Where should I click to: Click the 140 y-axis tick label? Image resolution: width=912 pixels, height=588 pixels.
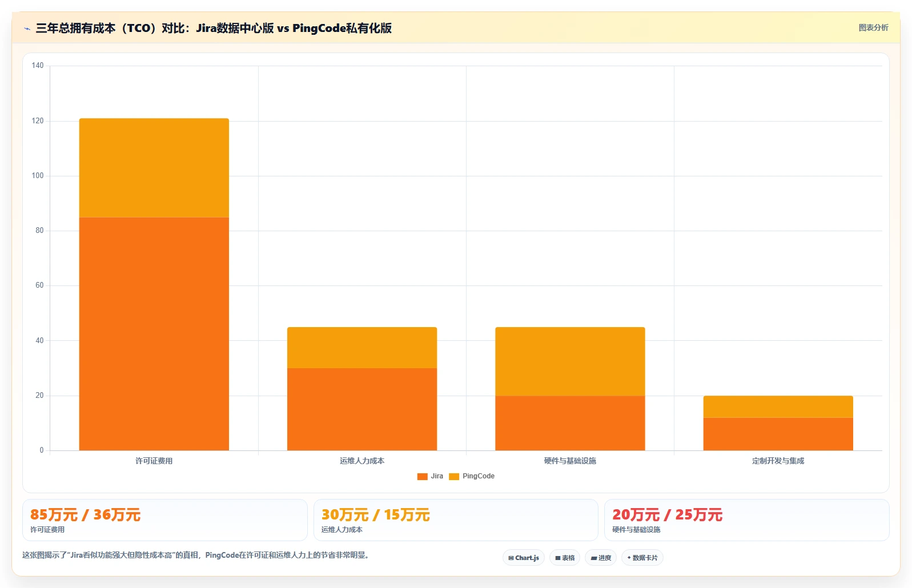point(38,66)
